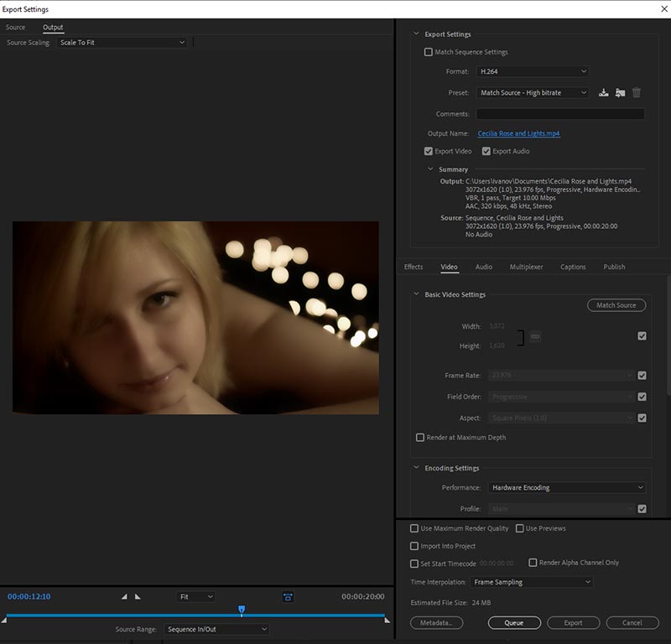The width and height of the screenshot is (671, 644).
Task: Toggle the Frame Rate match source checkbox
Action: (x=642, y=376)
